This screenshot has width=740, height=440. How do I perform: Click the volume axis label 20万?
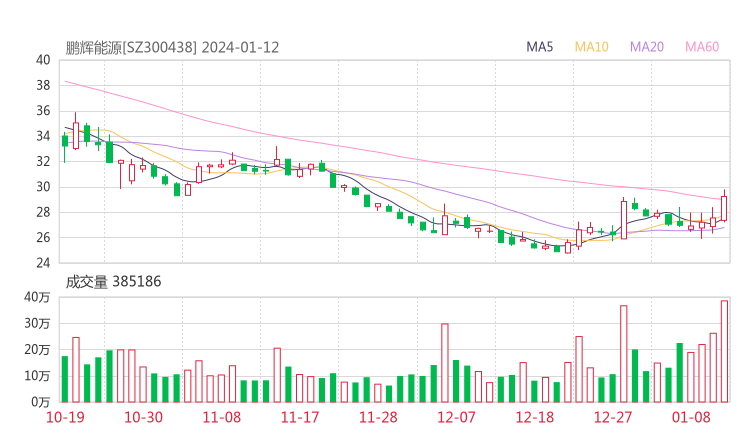(x=37, y=350)
